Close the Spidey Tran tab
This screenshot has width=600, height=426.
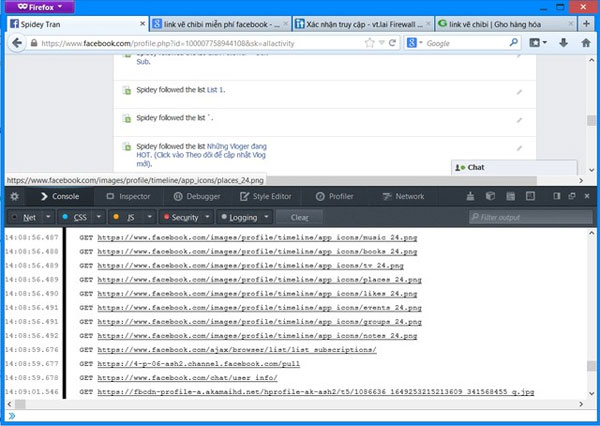[x=142, y=24]
